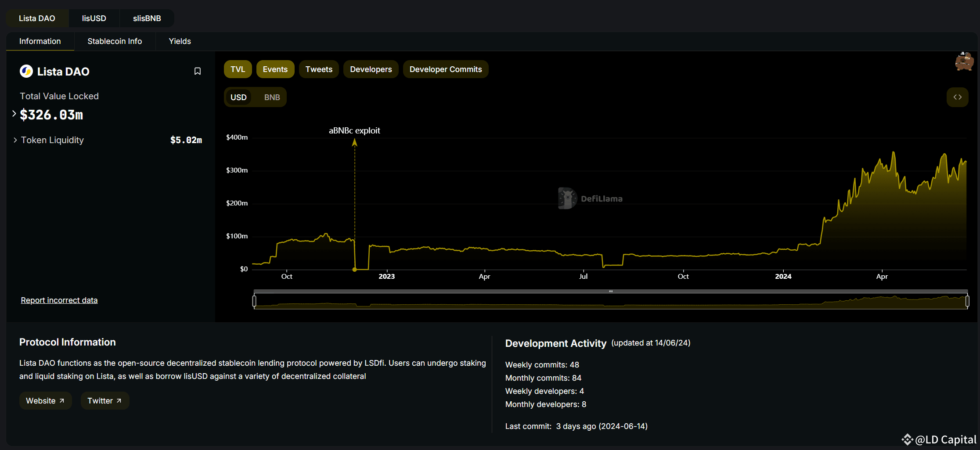Bookmark the Lista DAO protocol
Screen dimensions: 980x450
tap(198, 71)
